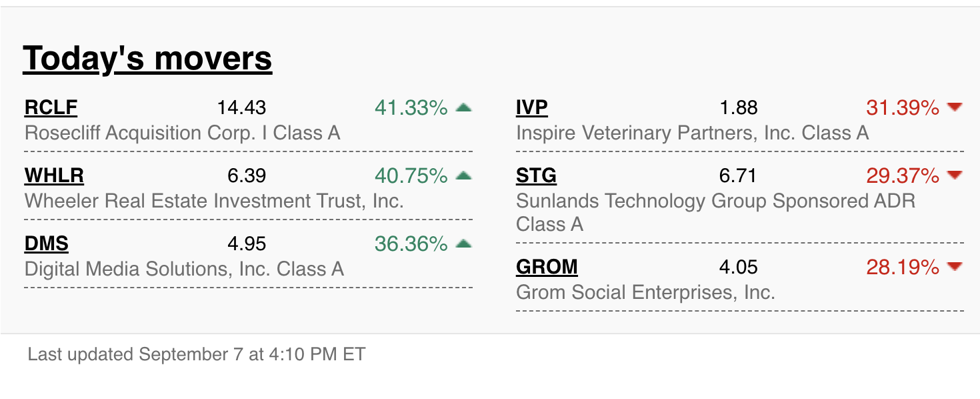The height and width of the screenshot is (399, 980).
Task: Click the IVP 31.39% loss figure
Action: click(903, 107)
